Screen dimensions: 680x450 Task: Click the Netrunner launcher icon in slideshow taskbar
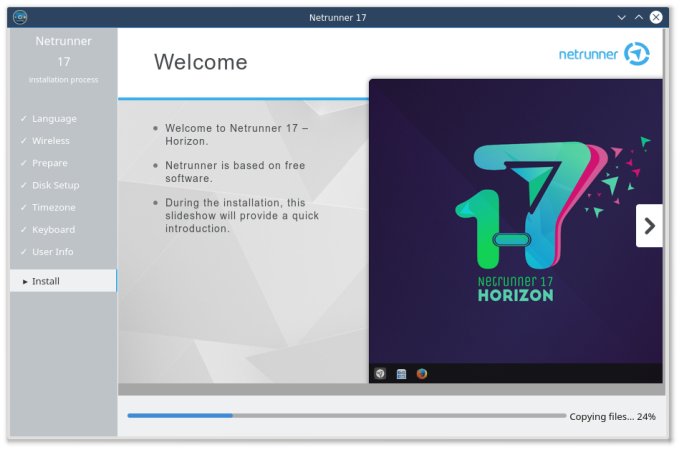(380, 373)
